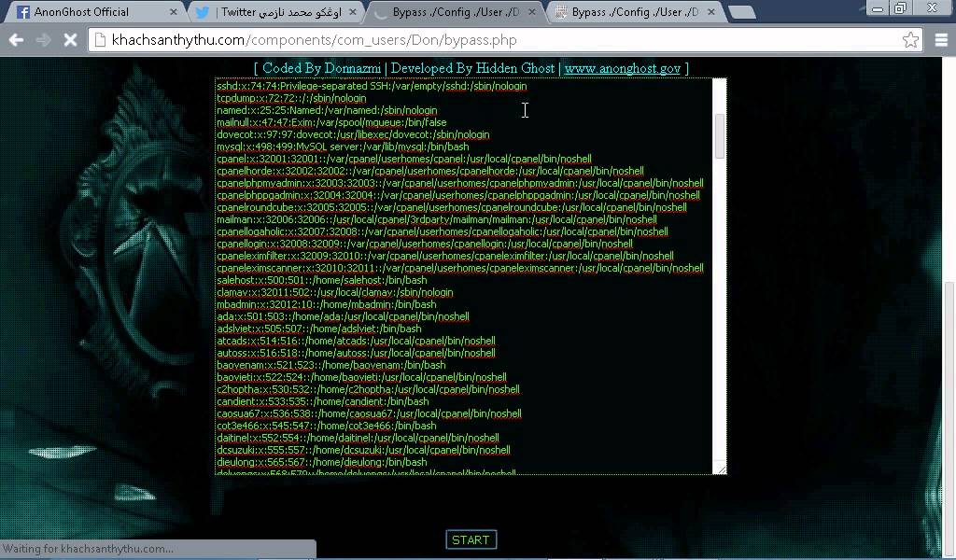Screen dimensions: 956x560
Task: Open the Chrome hamburger menu
Action: click(941, 40)
